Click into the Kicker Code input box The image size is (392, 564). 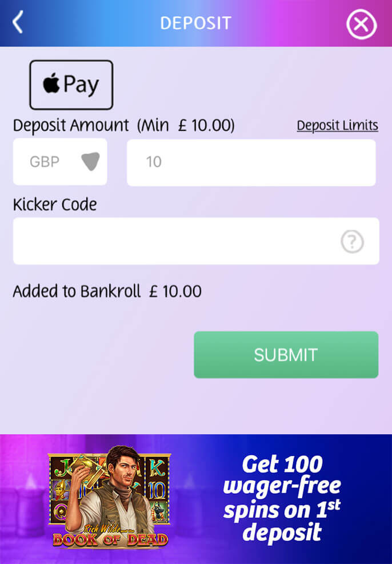click(196, 241)
